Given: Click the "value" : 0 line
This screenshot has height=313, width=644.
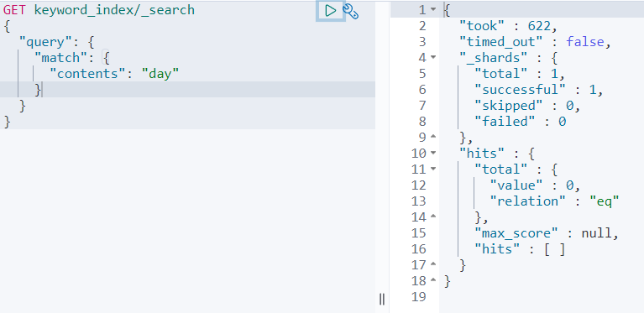Looking at the screenshot, I should pos(535,185).
